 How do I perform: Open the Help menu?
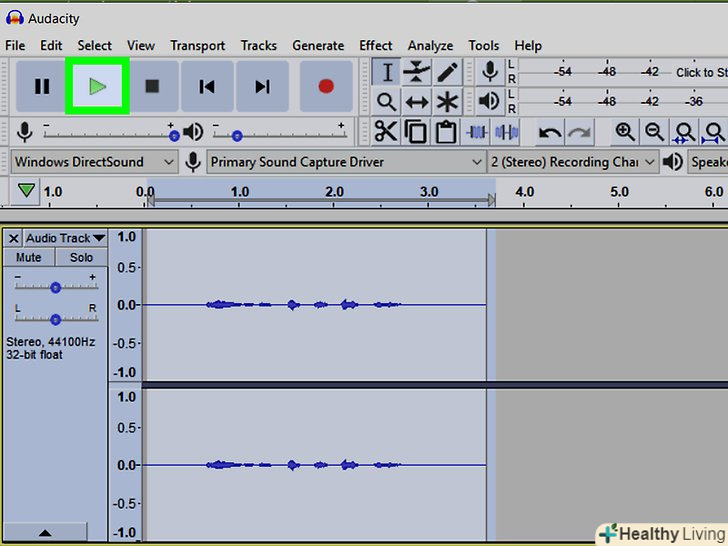[528, 46]
